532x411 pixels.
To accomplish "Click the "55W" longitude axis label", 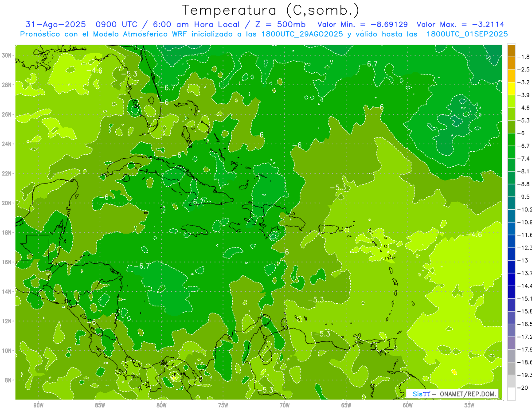I will [469, 405].
